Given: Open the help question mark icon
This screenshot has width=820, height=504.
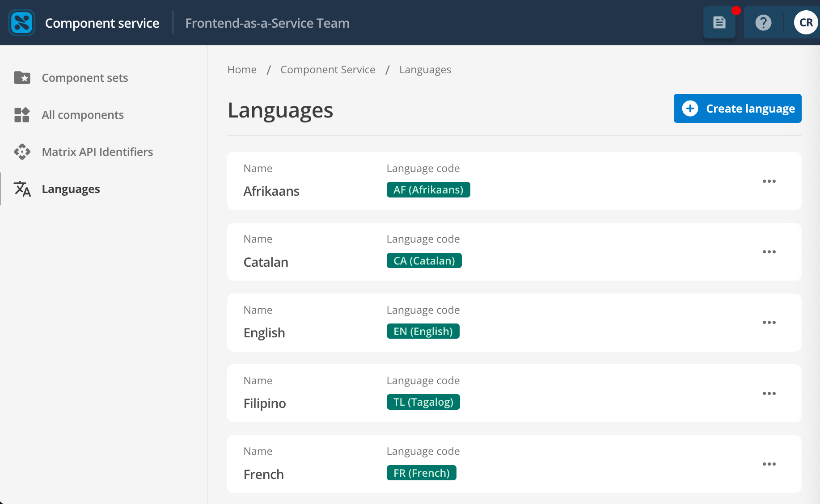Looking at the screenshot, I should (763, 22).
